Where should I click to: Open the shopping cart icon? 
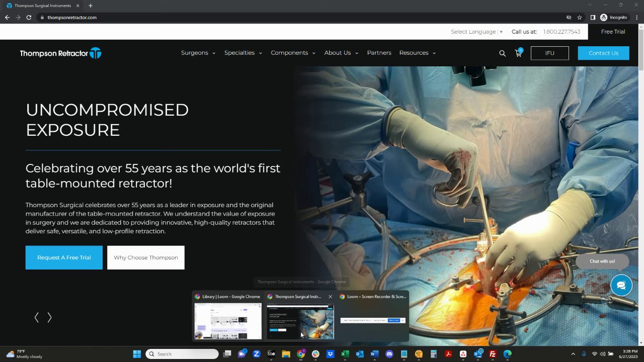[519, 53]
